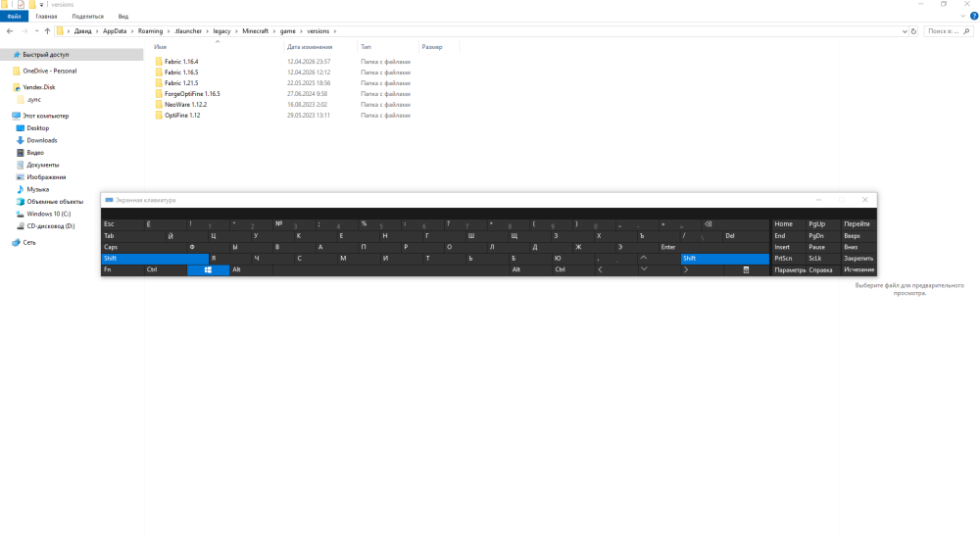Refresh the versions folder listing

coord(913,31)
